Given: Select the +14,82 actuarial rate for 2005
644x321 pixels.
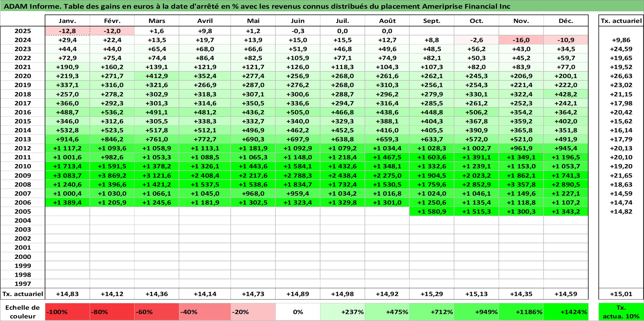Looking at the screenshot, I should [x=621, y=211].
